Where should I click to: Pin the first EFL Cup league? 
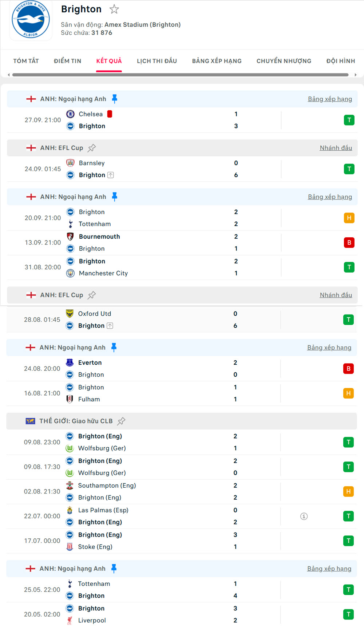coord(92,148)
